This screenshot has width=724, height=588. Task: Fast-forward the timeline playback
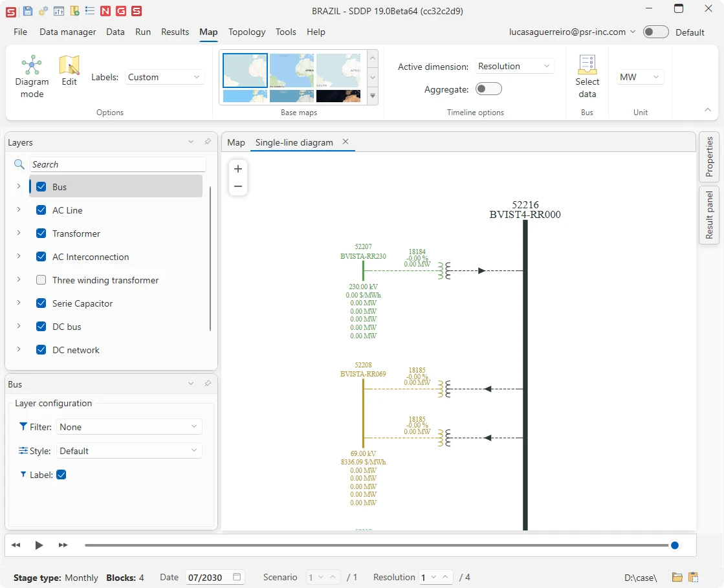point(63,545)
